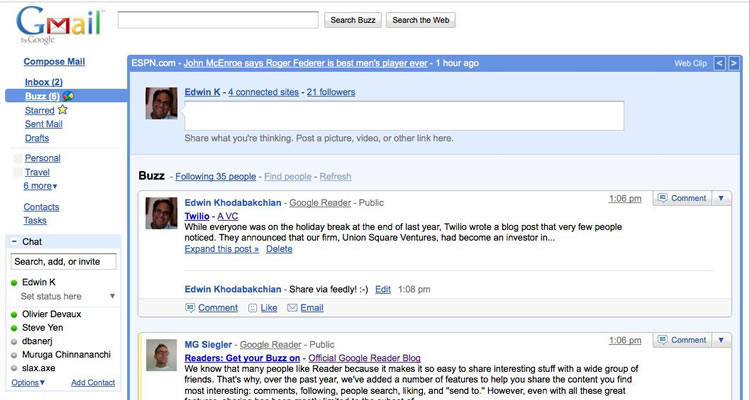Click the Search Buzz button
The image size is (750, 400).
353,20
